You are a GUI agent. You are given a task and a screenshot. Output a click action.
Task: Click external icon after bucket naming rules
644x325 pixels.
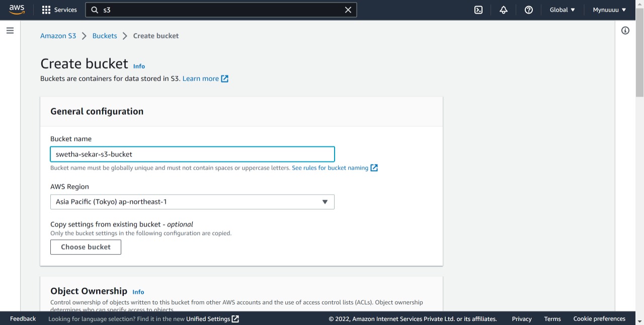374,168
